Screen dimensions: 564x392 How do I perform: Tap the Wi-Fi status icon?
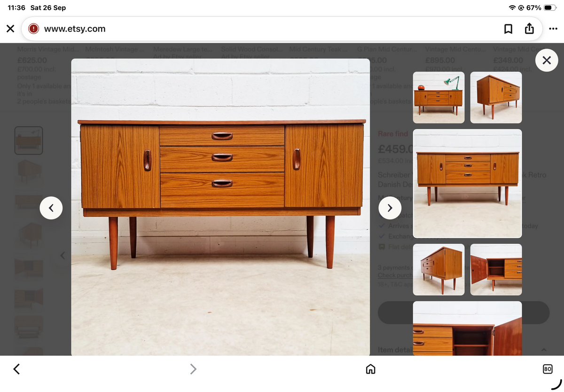512,8
